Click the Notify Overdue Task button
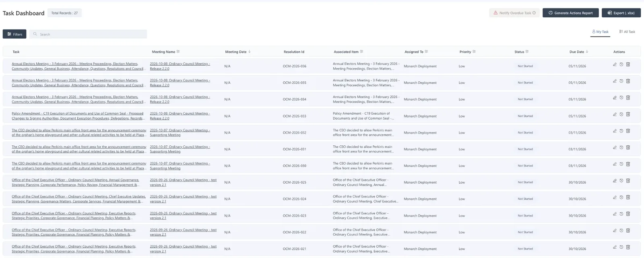Viewport: 644px width, 258px height. [x=514, y=13]
